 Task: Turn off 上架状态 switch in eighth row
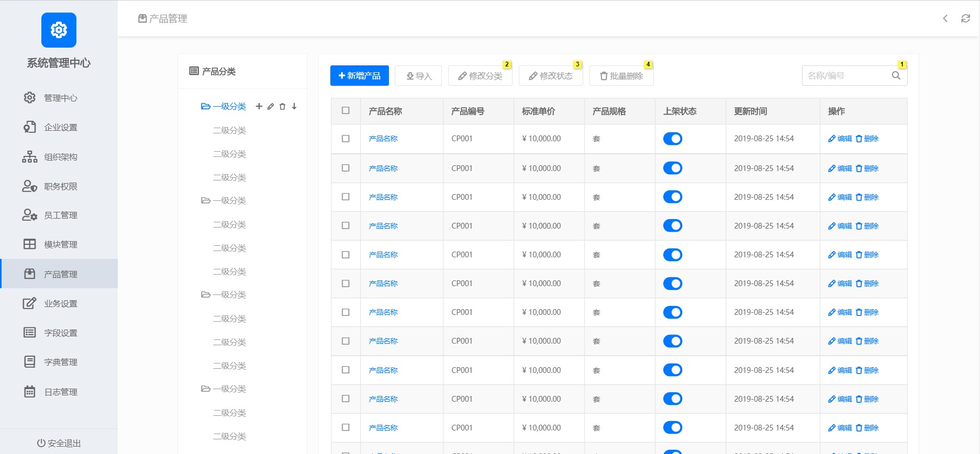(673, 341)
